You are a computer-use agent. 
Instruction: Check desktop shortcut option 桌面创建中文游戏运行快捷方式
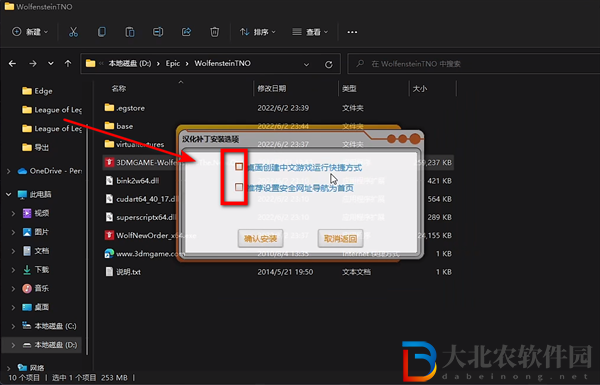239,167
